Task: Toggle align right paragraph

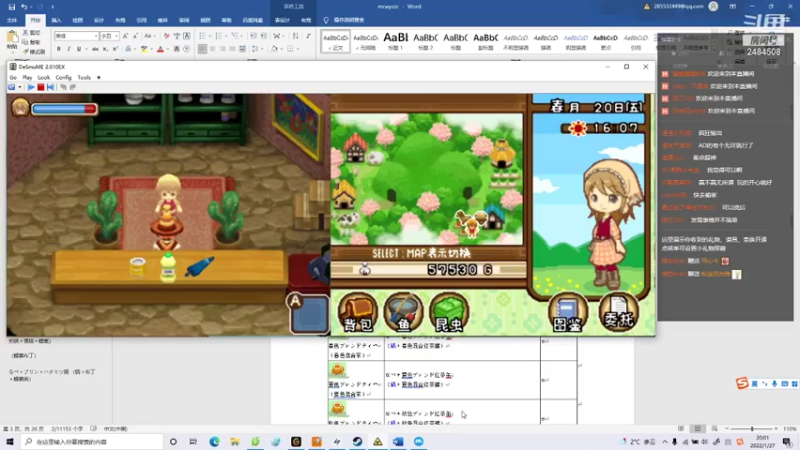Action: [x=222, y=49]
